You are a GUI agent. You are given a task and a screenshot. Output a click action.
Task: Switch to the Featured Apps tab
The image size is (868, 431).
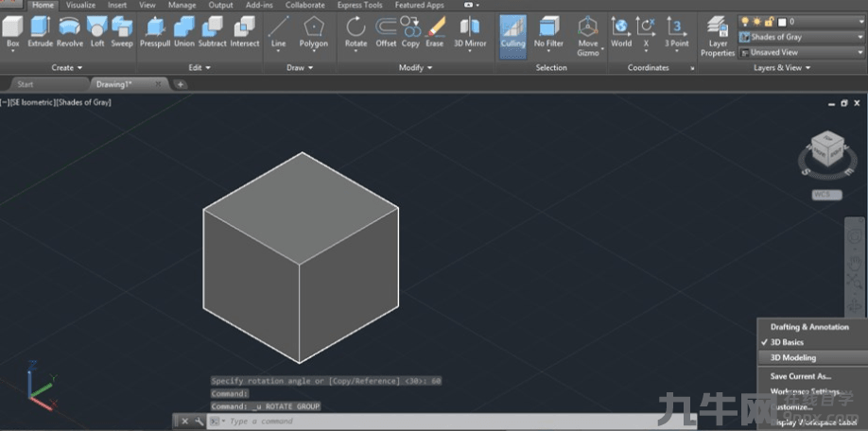(419, 5)
